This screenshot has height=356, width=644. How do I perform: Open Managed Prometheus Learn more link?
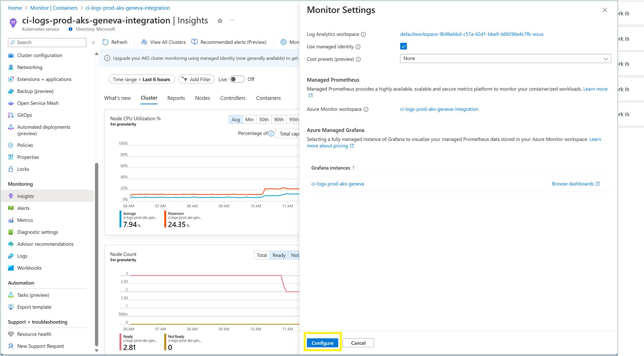point(595,89)
